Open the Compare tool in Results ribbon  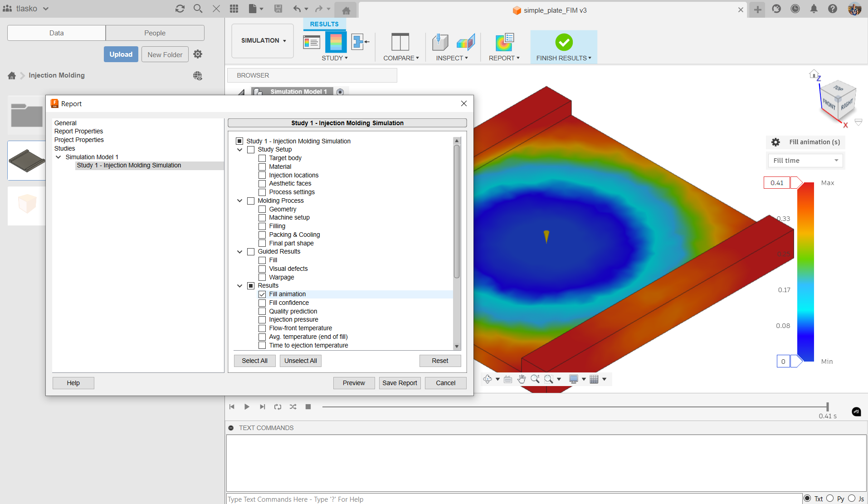coord(400,42)
